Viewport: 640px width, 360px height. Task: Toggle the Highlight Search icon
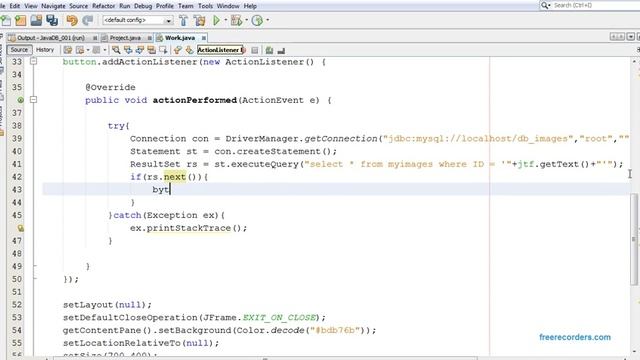click(151, 50)
